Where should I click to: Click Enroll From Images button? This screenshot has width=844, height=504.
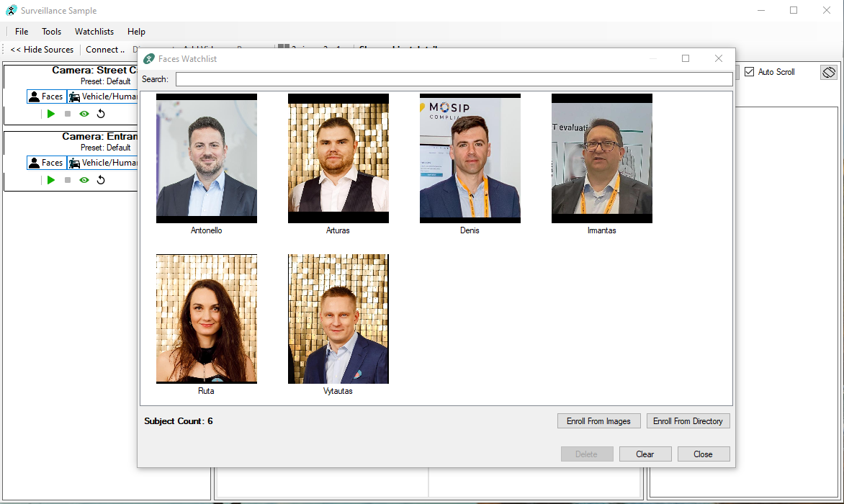(598, 421)
